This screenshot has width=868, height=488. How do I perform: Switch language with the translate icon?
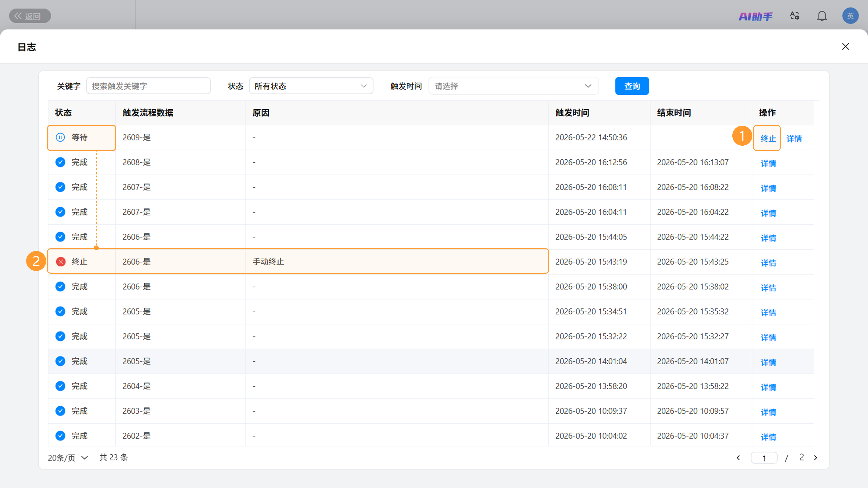tap(795, 16)
